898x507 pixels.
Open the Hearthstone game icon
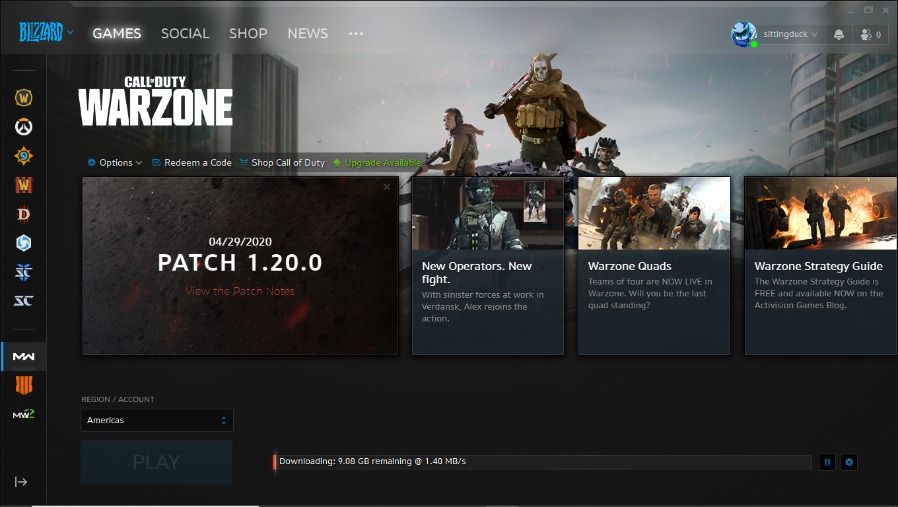(x=23, y=156)
